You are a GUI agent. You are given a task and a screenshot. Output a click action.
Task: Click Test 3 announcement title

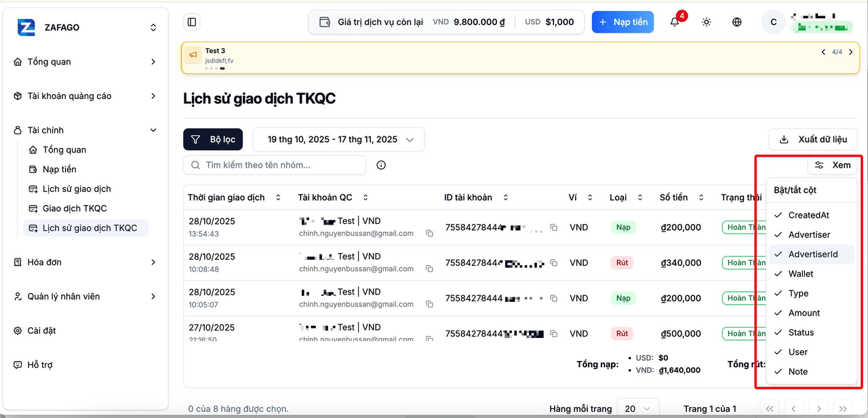click(215, 51)
